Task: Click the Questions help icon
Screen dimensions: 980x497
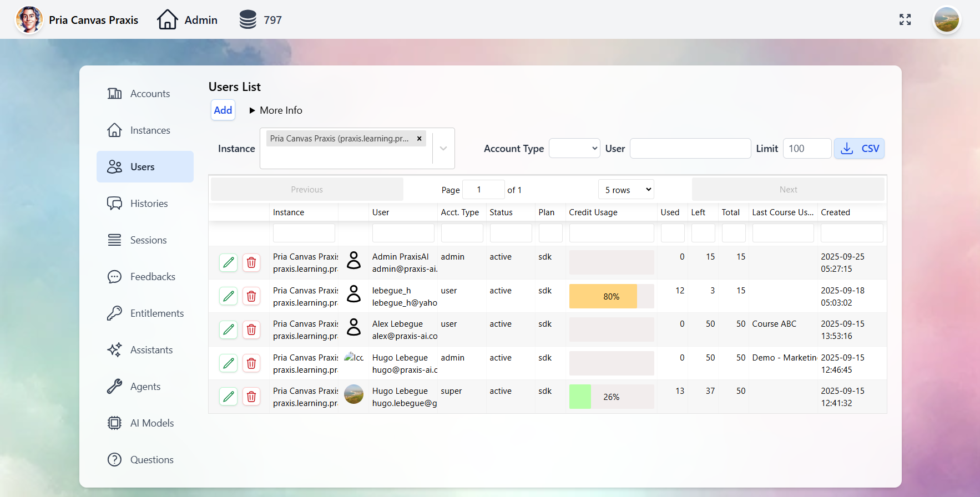Action: [114, 460]
